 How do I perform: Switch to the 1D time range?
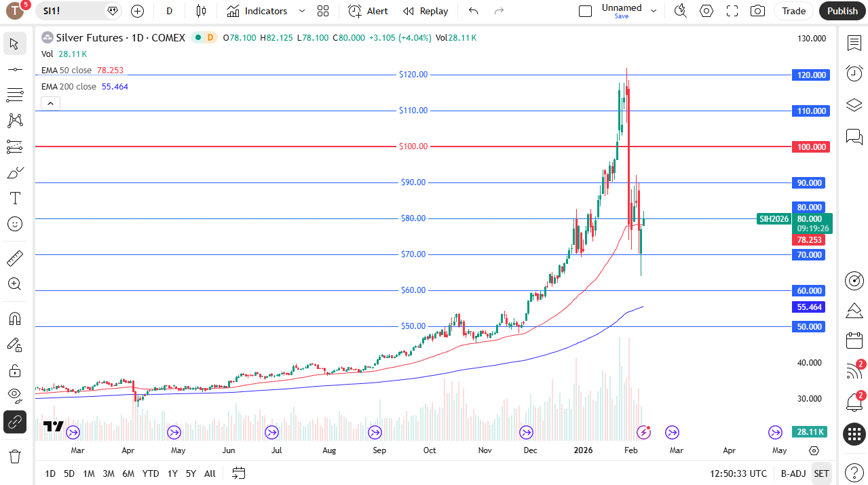point(50,473)
